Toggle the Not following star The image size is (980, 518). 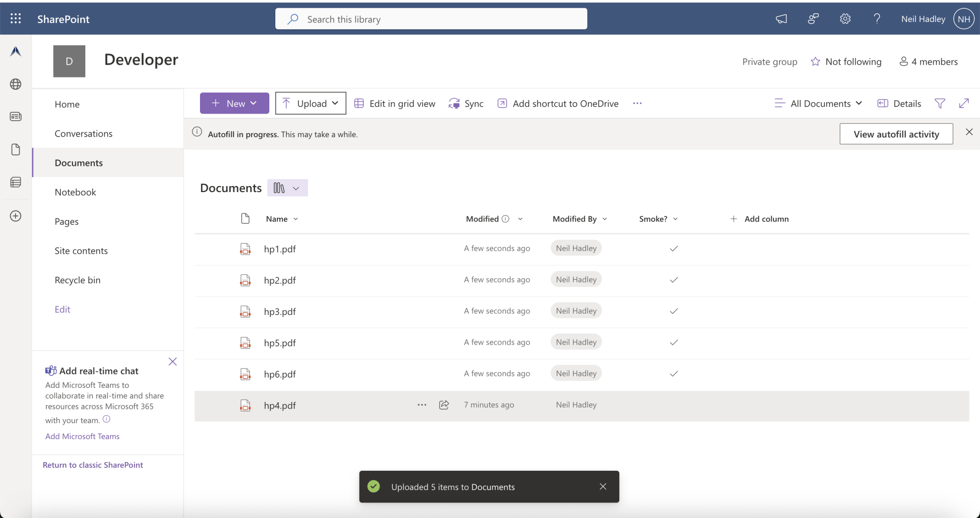[815, 61]
